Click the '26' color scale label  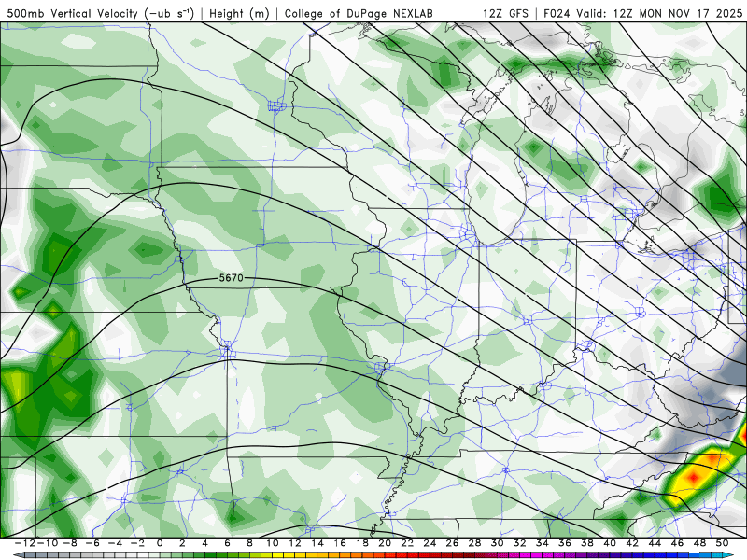452,543
